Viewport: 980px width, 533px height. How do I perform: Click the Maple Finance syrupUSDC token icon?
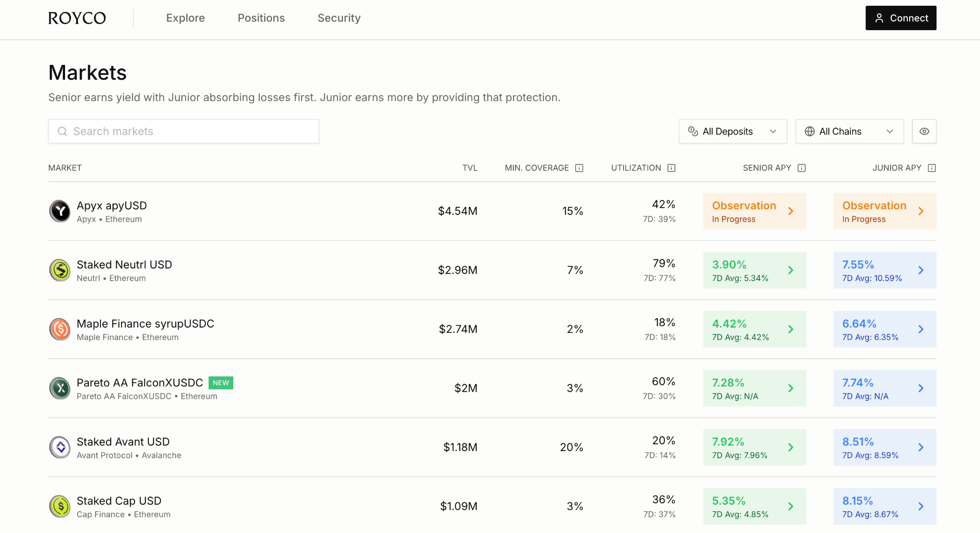tap(60, 329)
